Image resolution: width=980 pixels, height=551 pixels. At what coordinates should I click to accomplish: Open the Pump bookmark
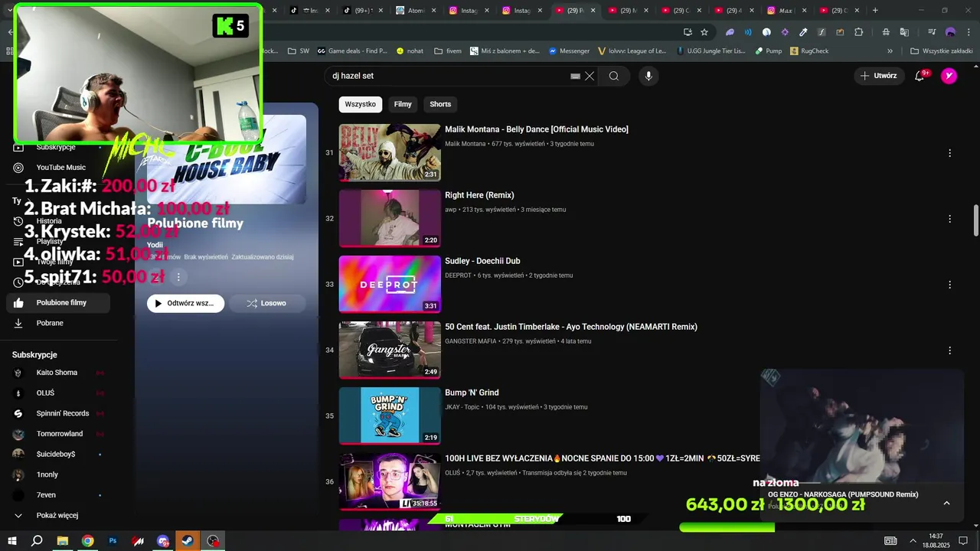[x=769, y=51]
